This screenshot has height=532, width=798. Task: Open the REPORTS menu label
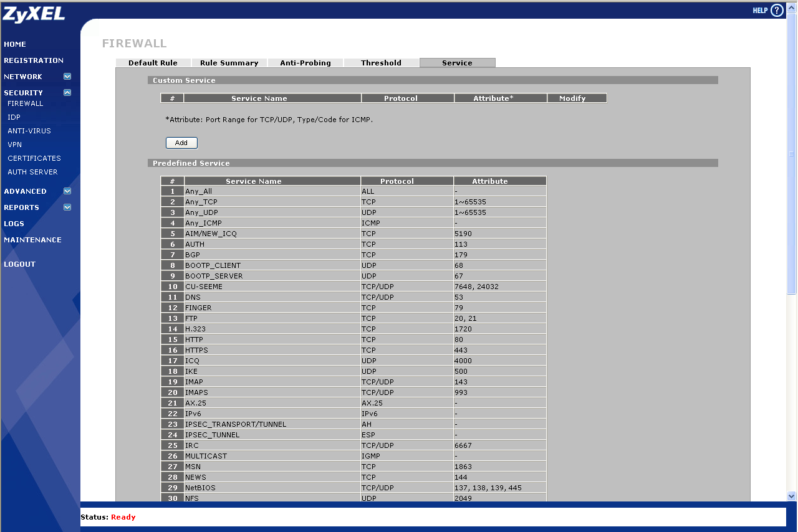point(21,207)
